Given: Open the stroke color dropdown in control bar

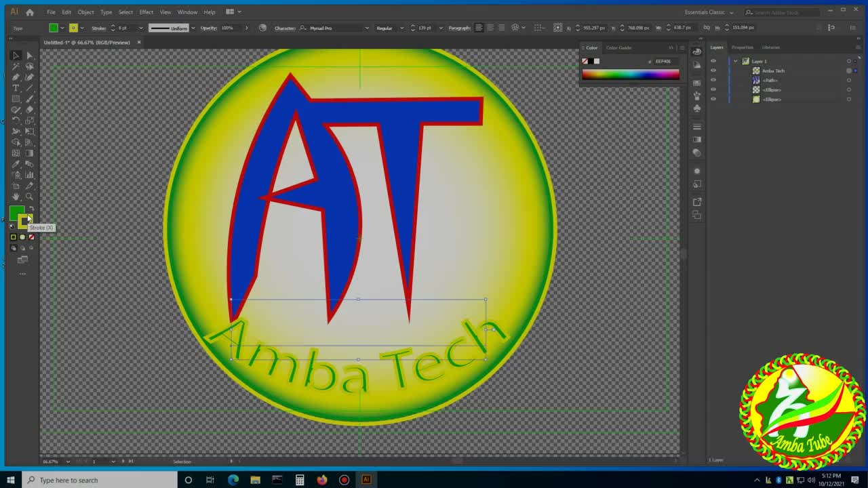Looking at the screenshot, I should (82, 28).
